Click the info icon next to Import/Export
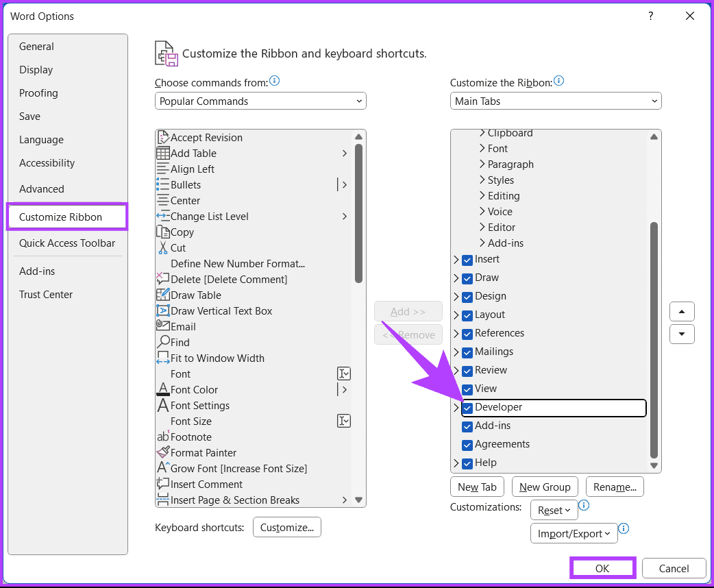The width and height of the screenshot is (714, 588). point(624,528)
